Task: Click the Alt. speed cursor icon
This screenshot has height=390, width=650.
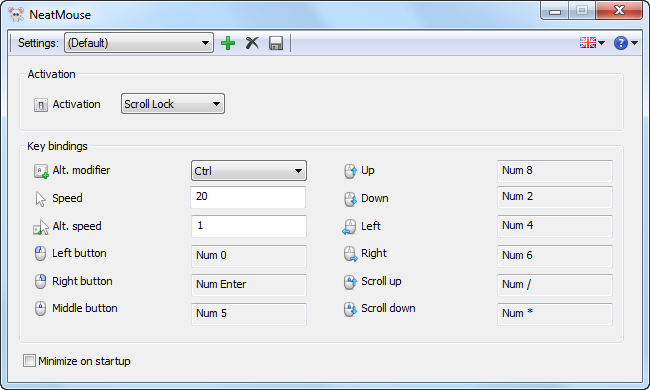Action: pyautogui.click(x=41, y=227)
